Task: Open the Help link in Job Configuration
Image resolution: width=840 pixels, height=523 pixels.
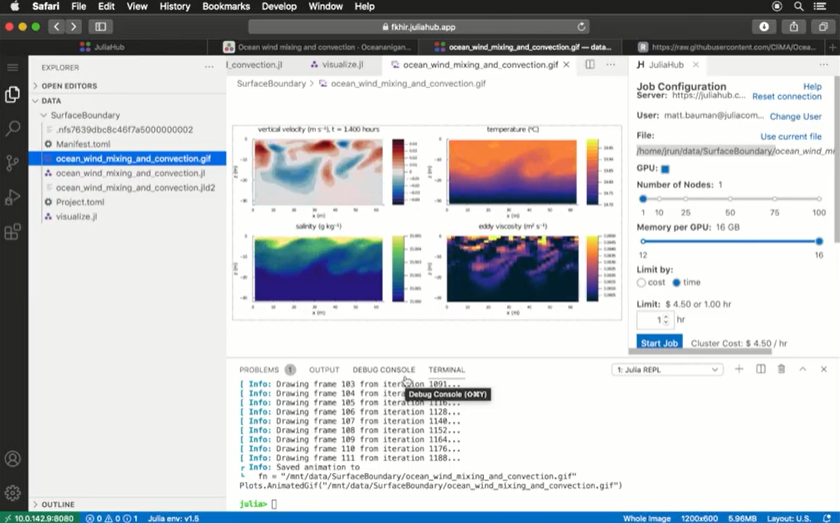Action: coord(812,86)
